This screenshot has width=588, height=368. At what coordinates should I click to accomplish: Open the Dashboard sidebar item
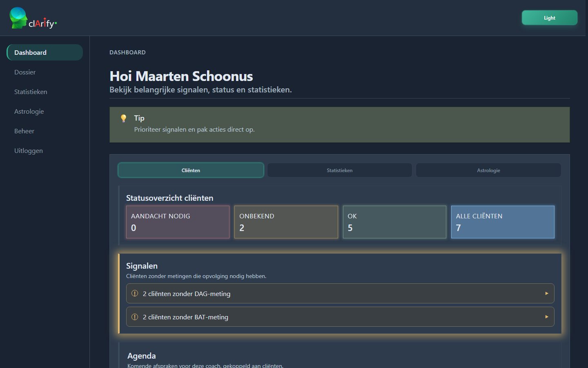pyautogui.click(x=45, y=52)
